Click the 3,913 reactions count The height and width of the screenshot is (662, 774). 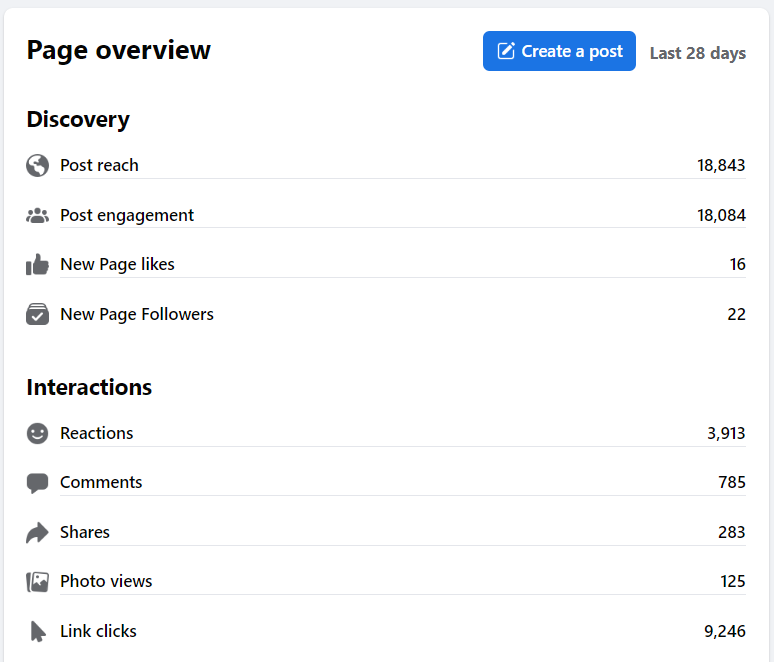[726, 433]
